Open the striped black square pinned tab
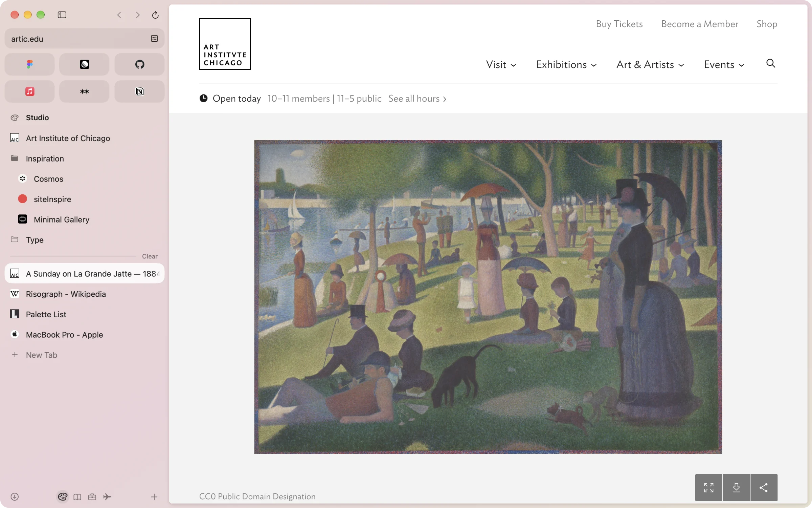The image size is (812, 508). (84, 64)
